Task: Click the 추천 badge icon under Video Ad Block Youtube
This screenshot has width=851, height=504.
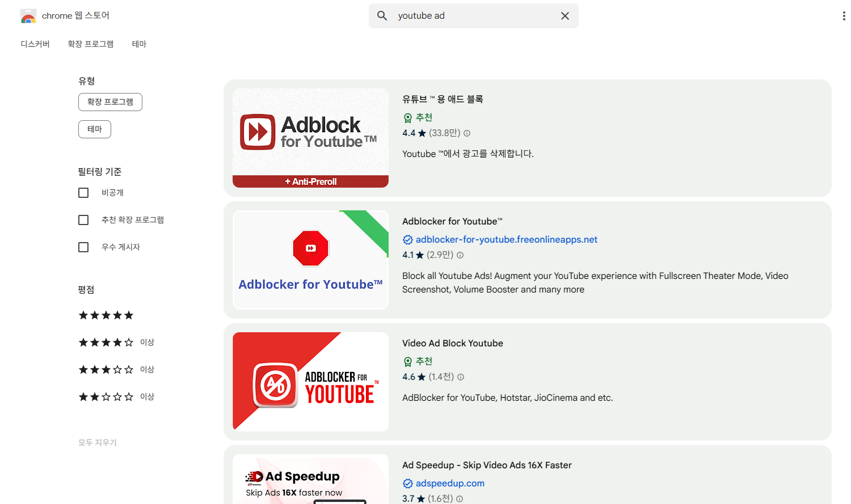Action: 407,362
